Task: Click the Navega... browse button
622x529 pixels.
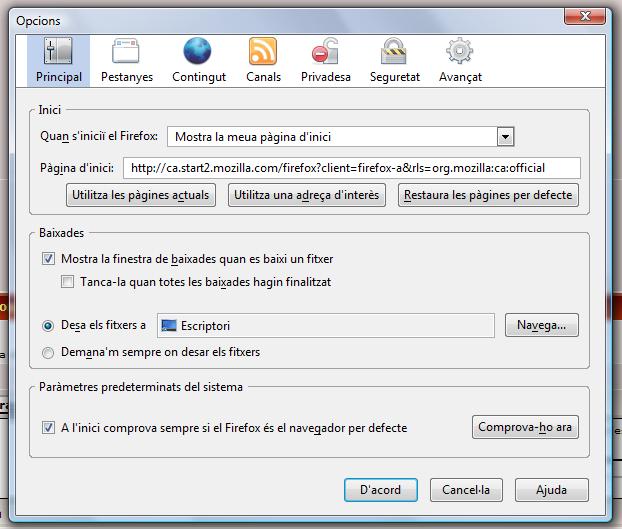Action: pyautogui.click(x=541, y=325)
